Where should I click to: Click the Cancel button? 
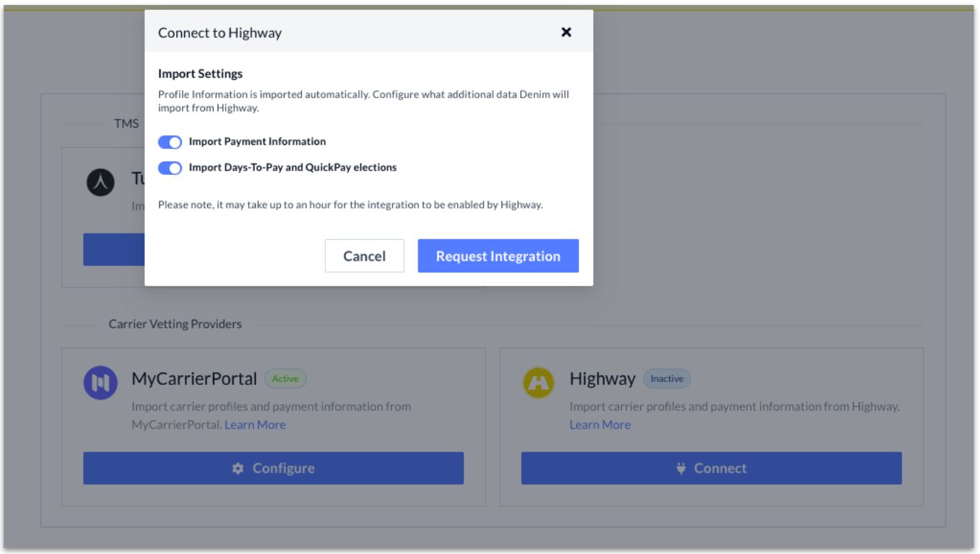click(365, 256)
